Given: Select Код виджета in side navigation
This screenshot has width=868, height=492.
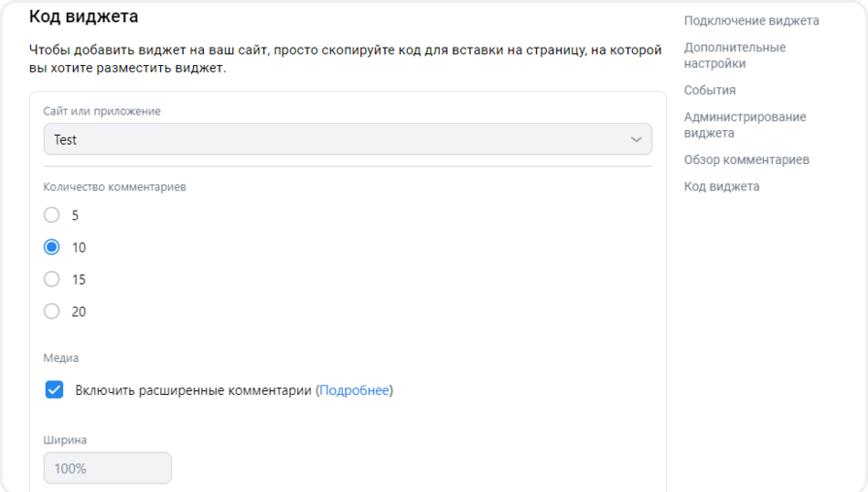Looking at the screenshot, I should tap(721, 186).
